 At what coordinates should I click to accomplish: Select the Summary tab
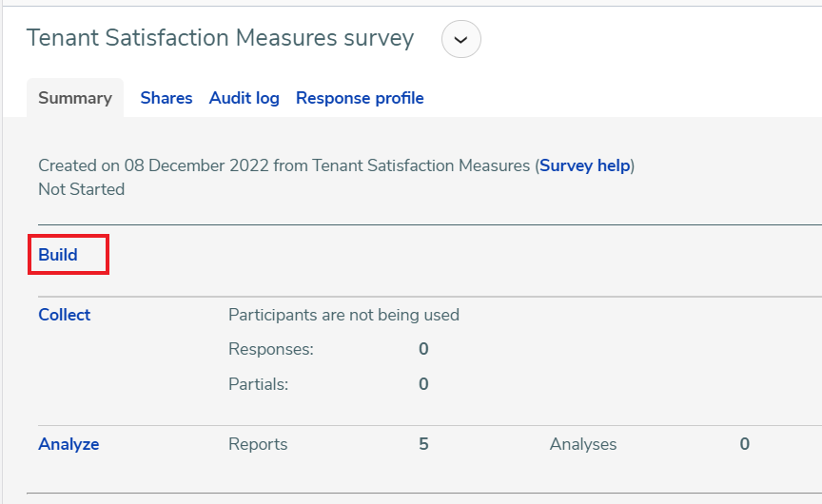[75, 98]
